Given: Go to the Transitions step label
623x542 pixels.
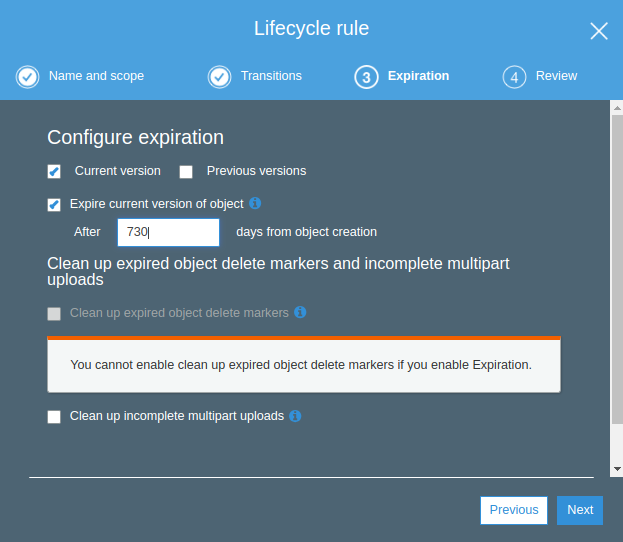Looking at the screenshot, I should coord(271,76).
